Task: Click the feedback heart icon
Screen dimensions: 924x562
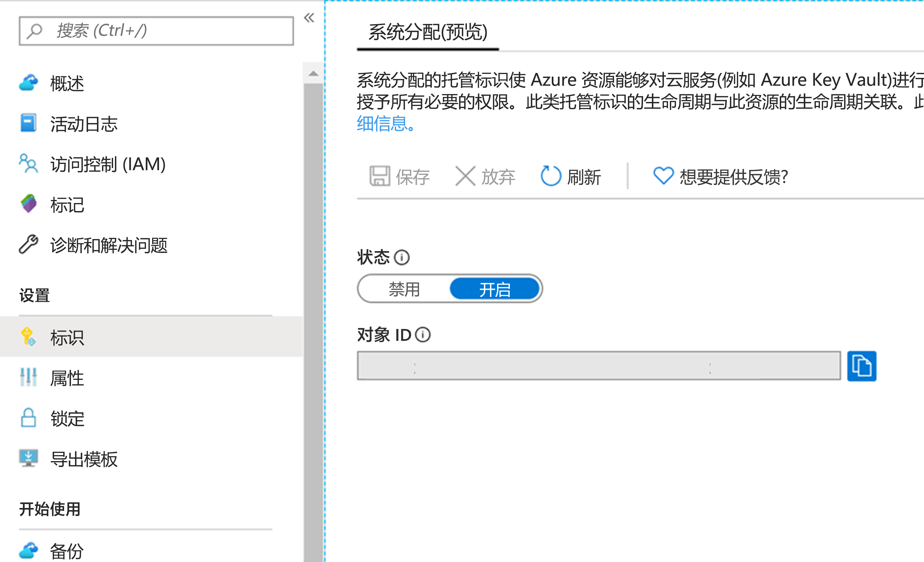Action: [x=663, y=176]
